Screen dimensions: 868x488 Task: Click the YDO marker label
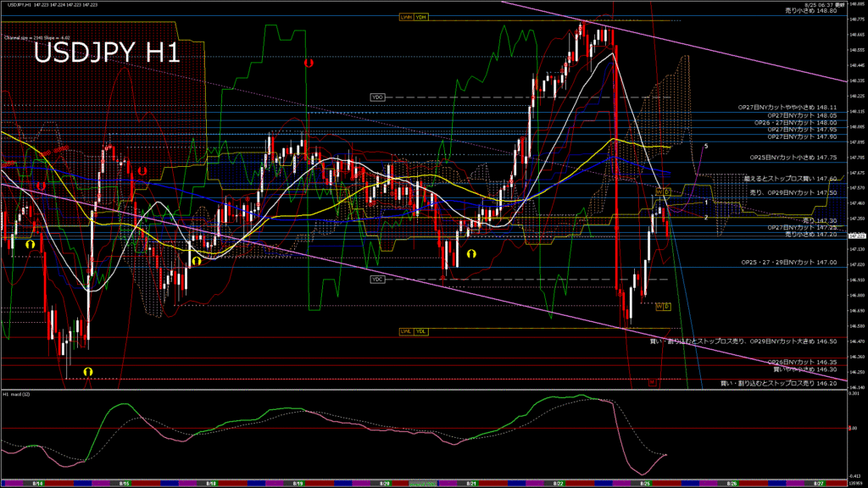(378, 97)
